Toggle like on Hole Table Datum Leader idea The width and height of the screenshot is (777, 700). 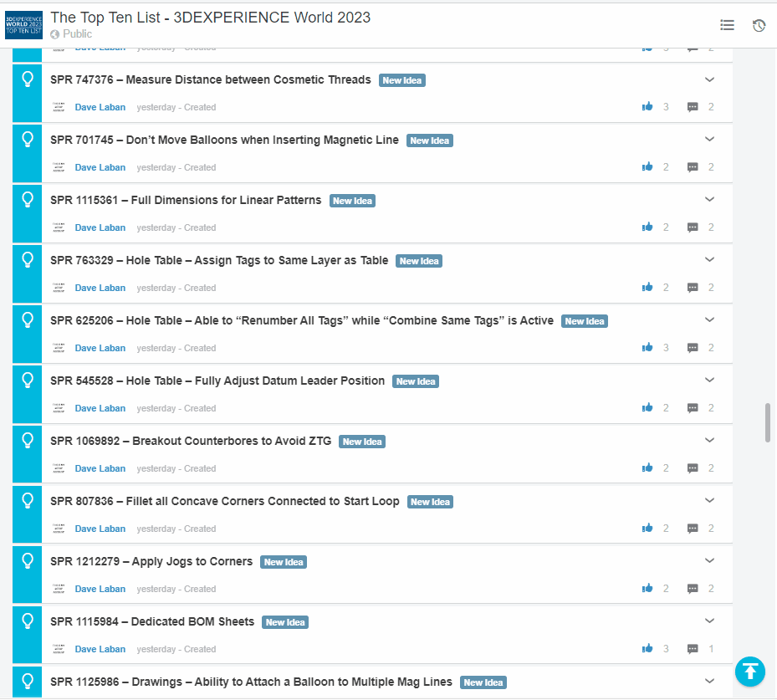click(x=647, y=408)
